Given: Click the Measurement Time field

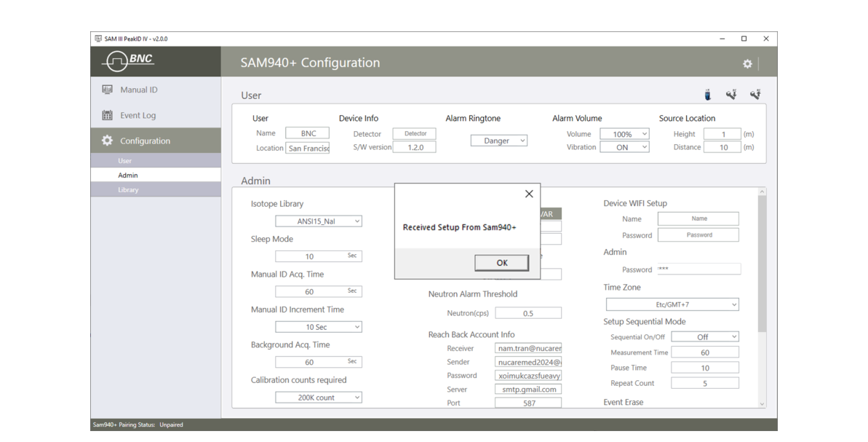Looking at the screenshot, I should pos(705,352).
